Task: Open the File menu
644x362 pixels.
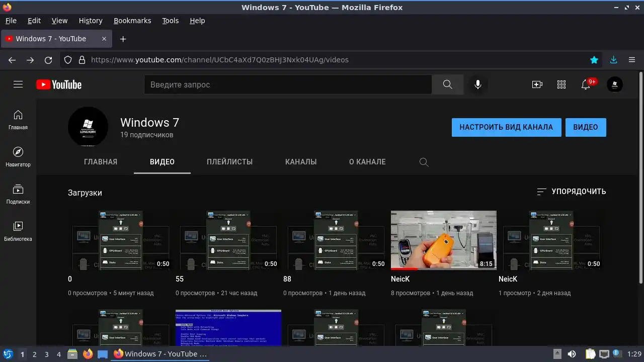Action: (x=11, y=21)
